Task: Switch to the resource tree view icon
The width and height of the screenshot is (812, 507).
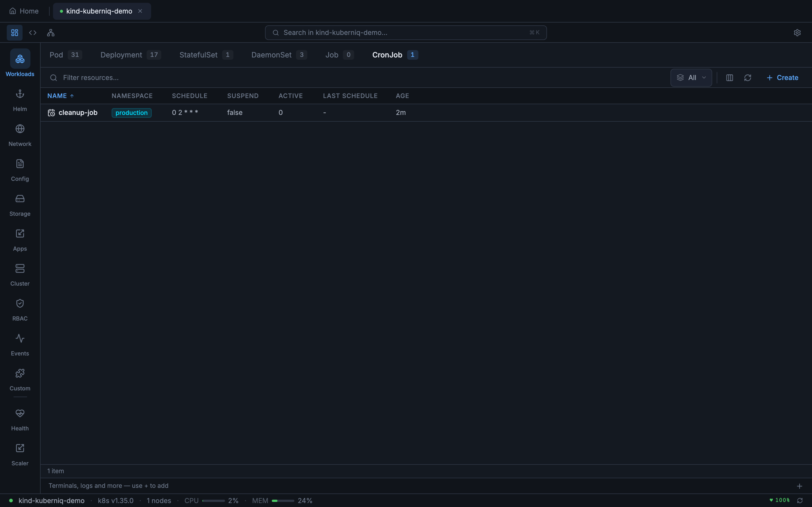Action: [x=51, y=32]
